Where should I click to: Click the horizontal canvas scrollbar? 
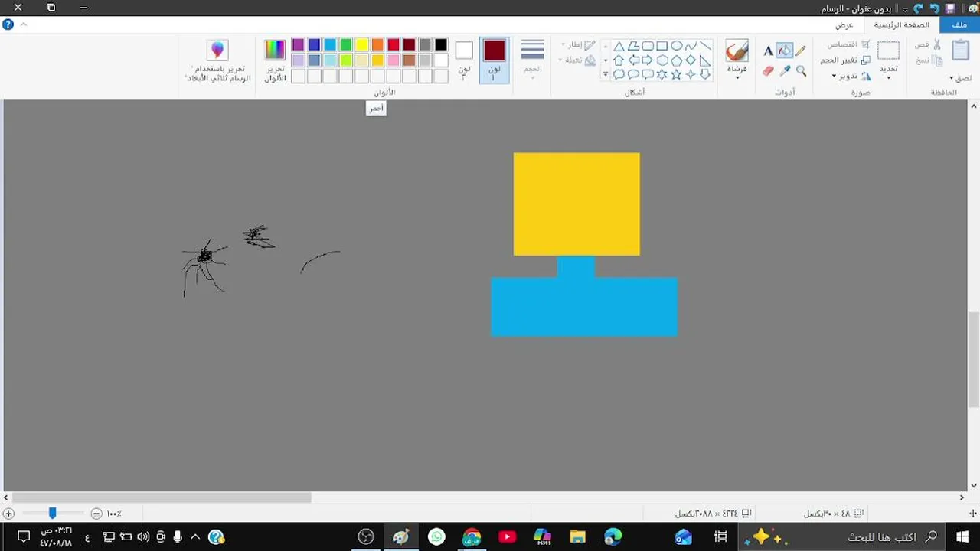[x=162, y=497]
